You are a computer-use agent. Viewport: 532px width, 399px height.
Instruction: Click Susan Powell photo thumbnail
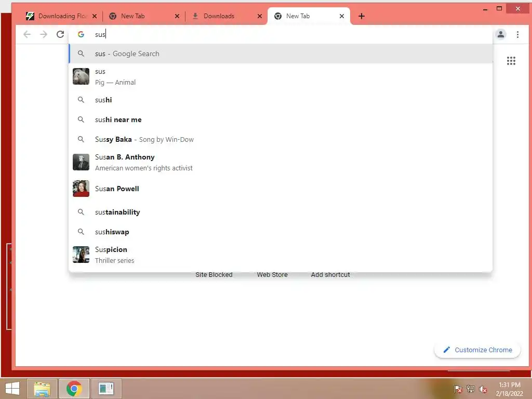(81, 189)
